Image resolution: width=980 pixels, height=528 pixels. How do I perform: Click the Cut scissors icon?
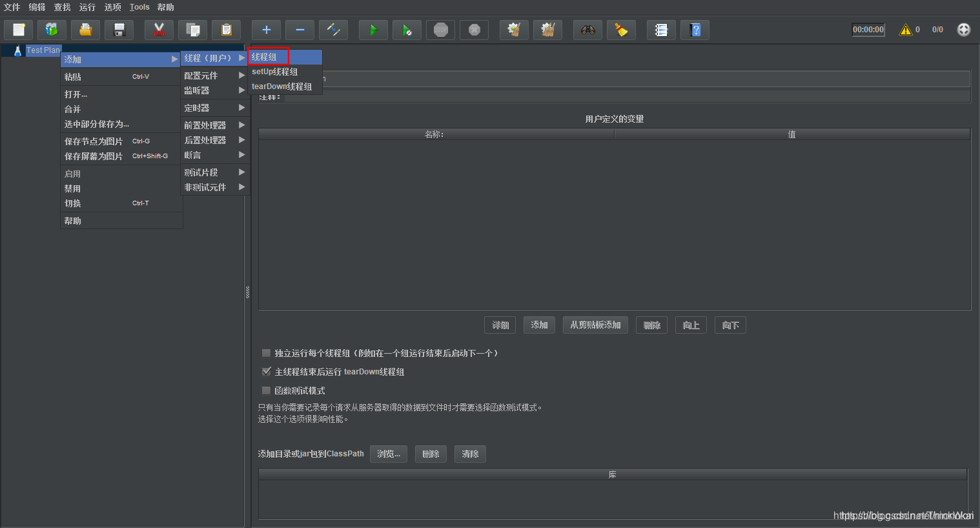click(x=159, y=30)
